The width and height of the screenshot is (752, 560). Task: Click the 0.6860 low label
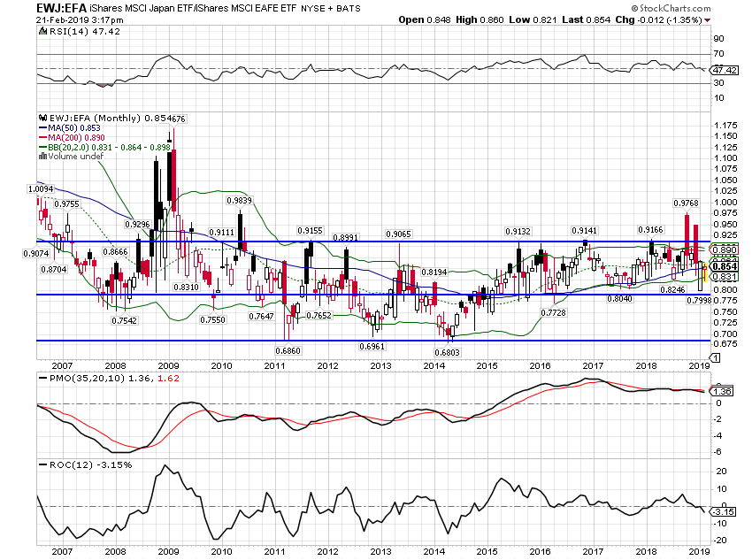(288, 350)
